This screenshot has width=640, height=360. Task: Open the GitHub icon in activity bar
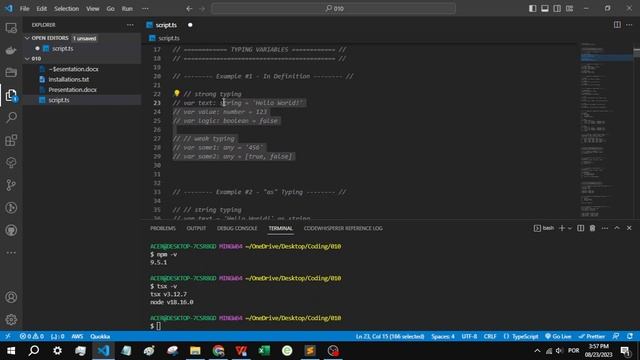click(11, 230)
